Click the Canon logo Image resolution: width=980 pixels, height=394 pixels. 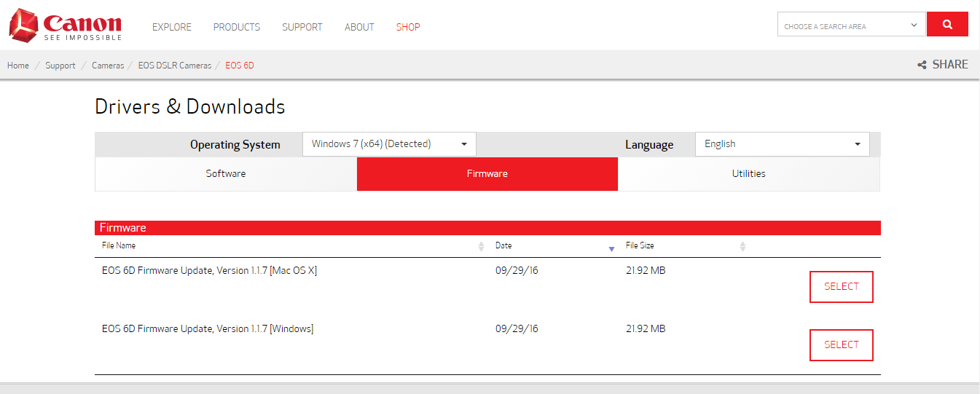pos(66,25)
